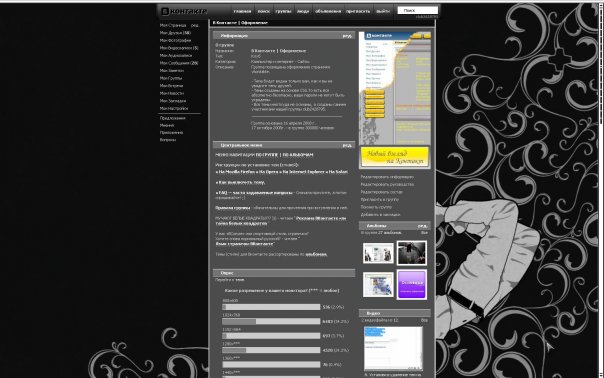Click ред. in the Информация section header
This screenshot has width=604, height=378.
pyautogui.click(x=347, y=36)
